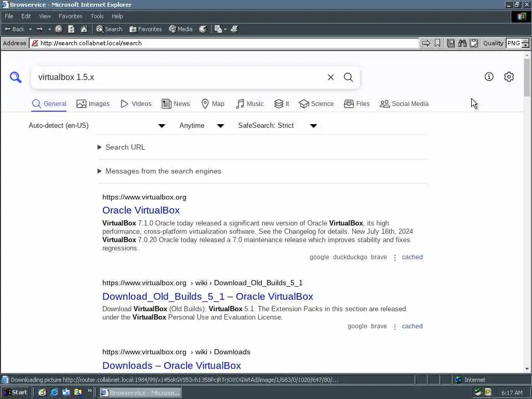Refresh the page with the Refresh icon
This screenshot has width=532, height=399.
71,29
